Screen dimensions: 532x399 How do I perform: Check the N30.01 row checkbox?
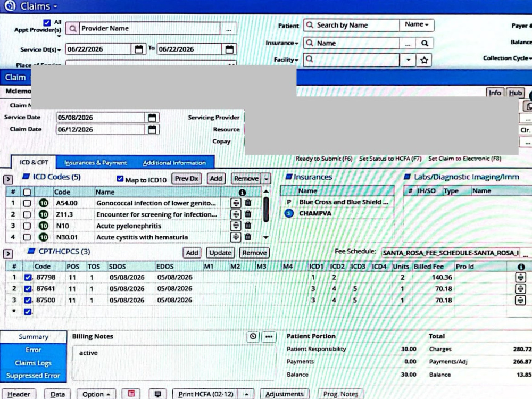[x=27, y=237]
